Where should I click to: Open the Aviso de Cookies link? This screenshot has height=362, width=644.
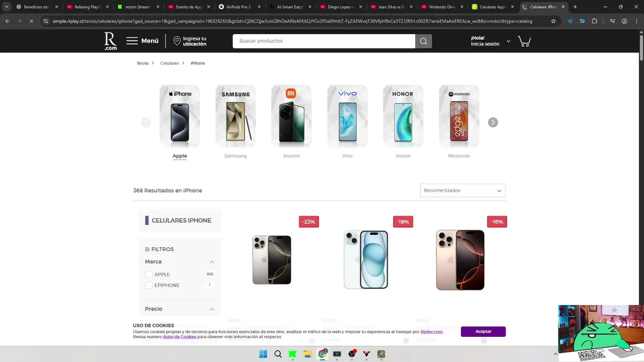[180, 337]
